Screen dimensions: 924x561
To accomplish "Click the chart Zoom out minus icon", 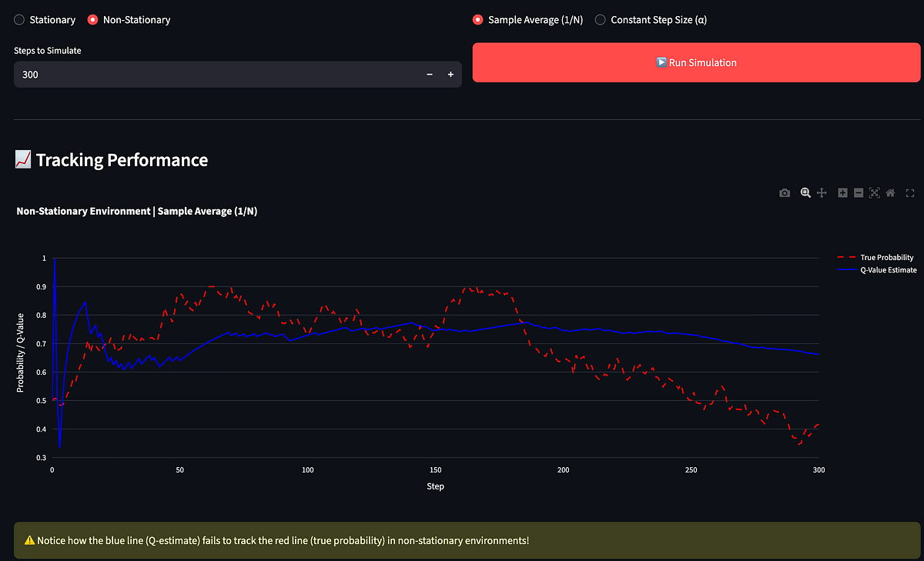I will (x=859, y=193).
